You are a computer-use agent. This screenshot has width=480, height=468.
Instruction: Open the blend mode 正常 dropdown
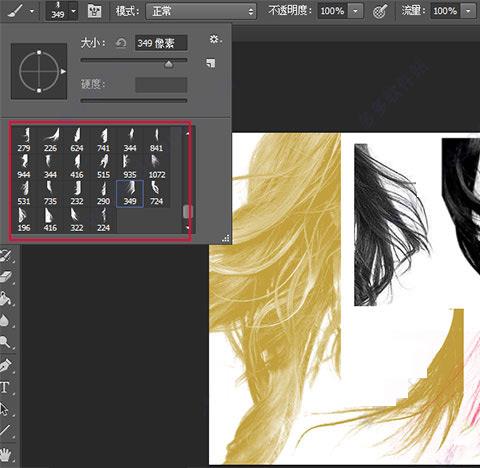[201, 12]
